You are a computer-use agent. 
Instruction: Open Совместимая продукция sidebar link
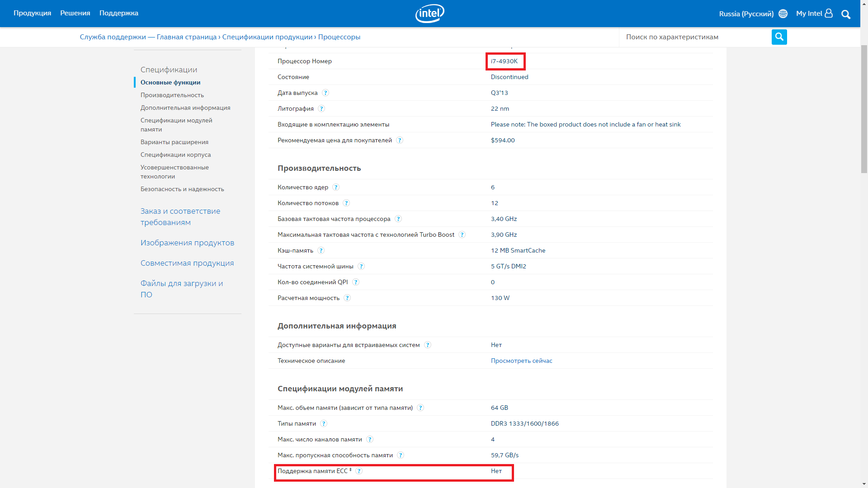point(187,263)
